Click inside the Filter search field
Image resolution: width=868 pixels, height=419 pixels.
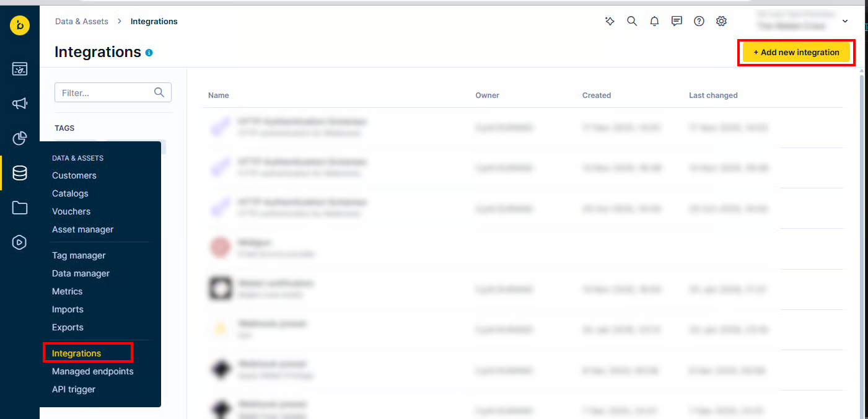click(x=105, y=92)
